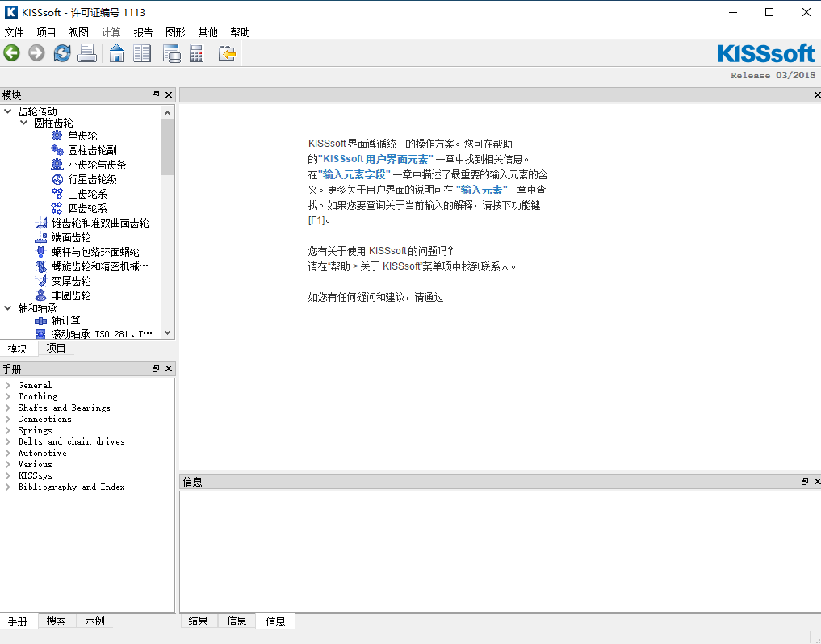Image resolution: width=821 pixels, height=644 pixels.
Task: Click the folder with yellow arrow icon
Action: tap(227, 53)
